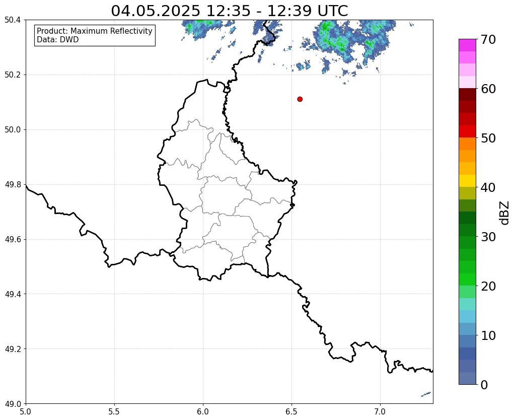
Task: Click the 0 tick label on colorbar
Action: [484, 385]
